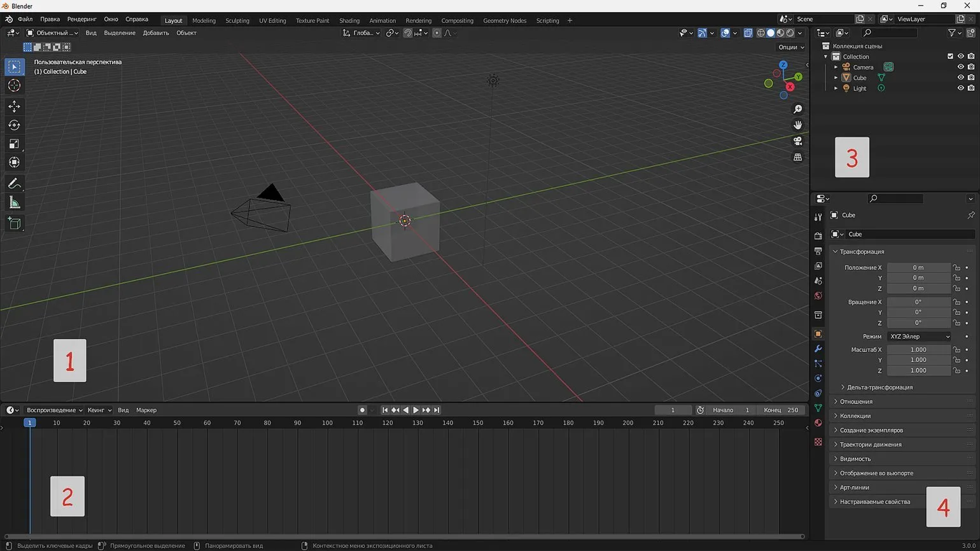The width and height of the screenshot is (980, 551).
Task: Click the Position X value field
Action: [x=918, y=268]
